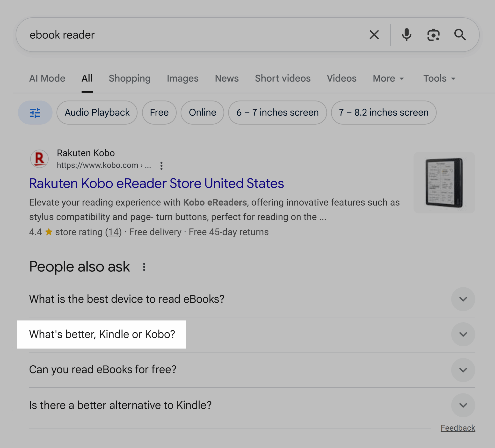
Task: Click the Feedback link
Action: point(458,428)
